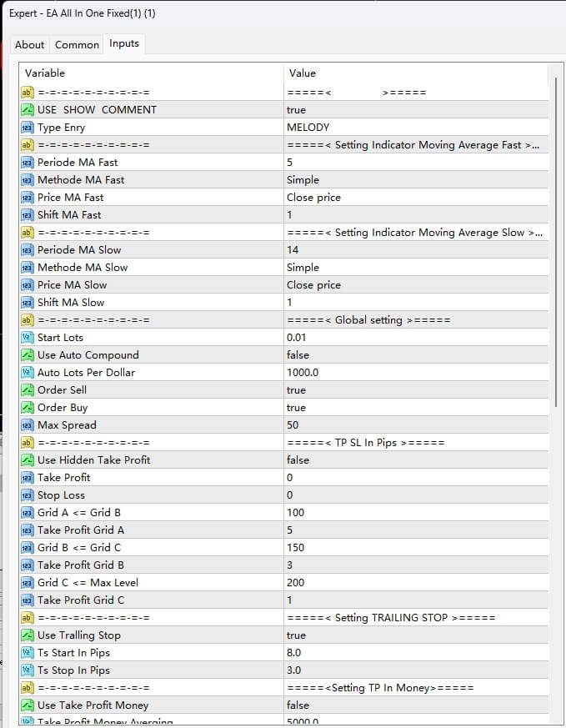Open the Price MA Slow Close price dropdown
This screenshot has height=728, width=566.
click(313, 285)
